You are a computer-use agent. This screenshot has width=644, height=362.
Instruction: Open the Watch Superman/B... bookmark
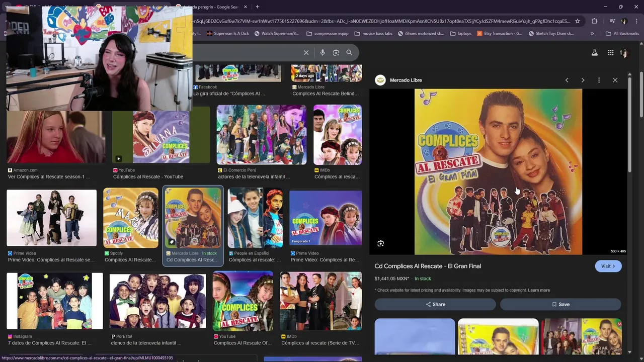[x=277, y=34]
